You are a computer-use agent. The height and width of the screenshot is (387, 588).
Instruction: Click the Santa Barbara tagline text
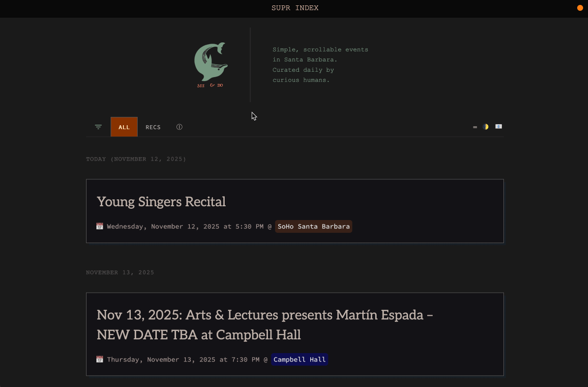point(321,65)
